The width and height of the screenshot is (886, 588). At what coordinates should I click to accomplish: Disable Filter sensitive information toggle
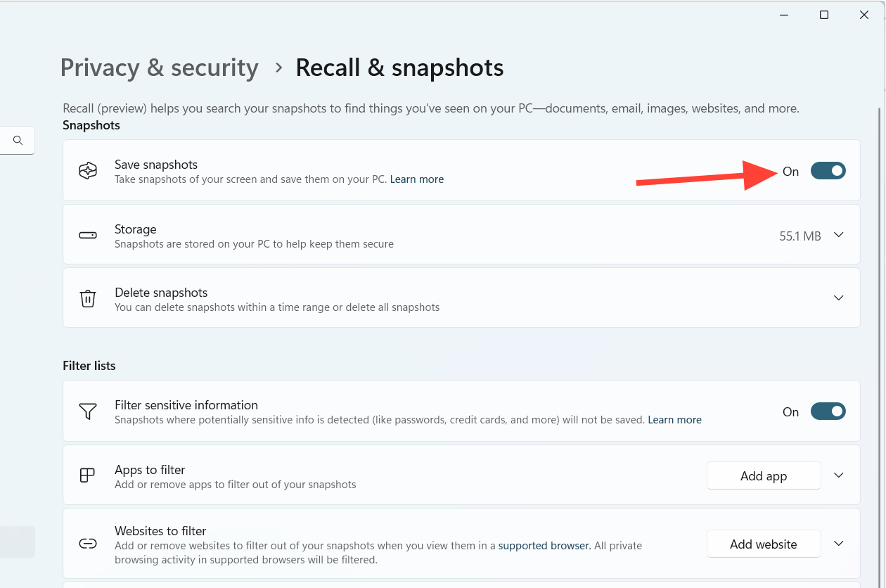point(828,411)
